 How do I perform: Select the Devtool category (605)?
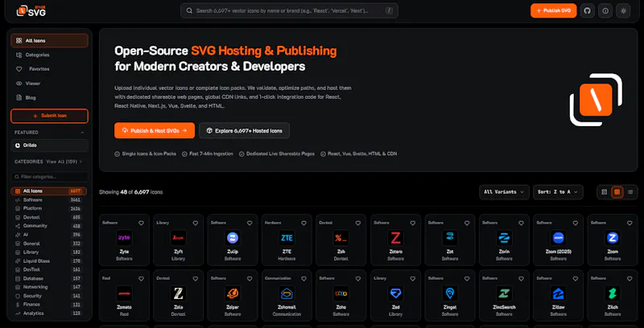point(48,217)
